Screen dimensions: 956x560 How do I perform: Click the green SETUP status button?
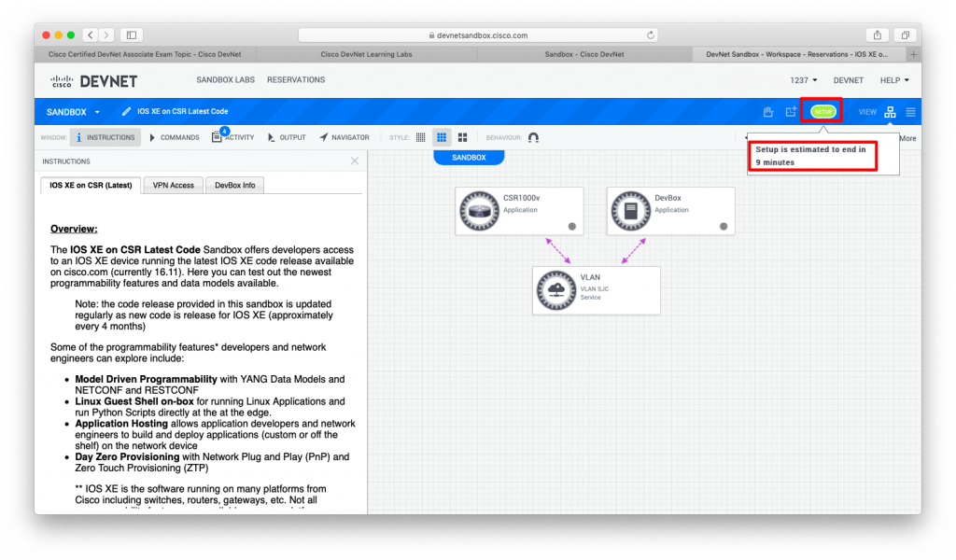tap(822, 112)
